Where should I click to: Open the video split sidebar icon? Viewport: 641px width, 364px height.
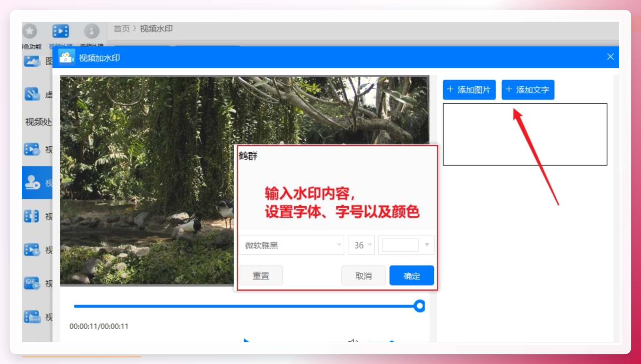[32, 216]
